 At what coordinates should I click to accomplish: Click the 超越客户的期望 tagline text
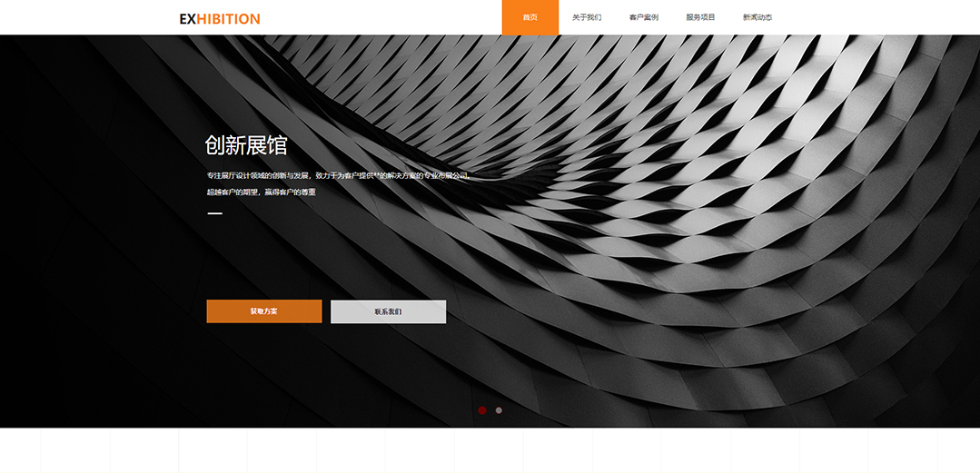click(x=261, y=192)
